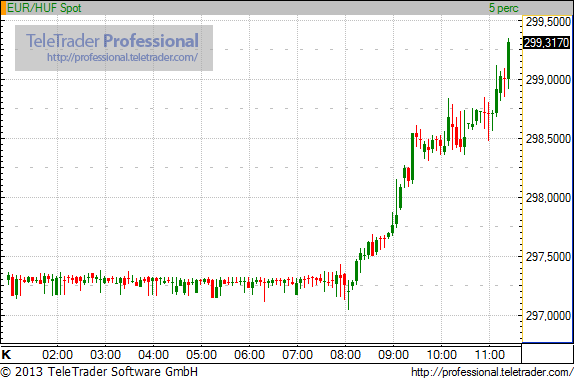The height and width of the screenshot is (381, 574).
Task: Select the 11:00 time axis marker
Action: 489,355
